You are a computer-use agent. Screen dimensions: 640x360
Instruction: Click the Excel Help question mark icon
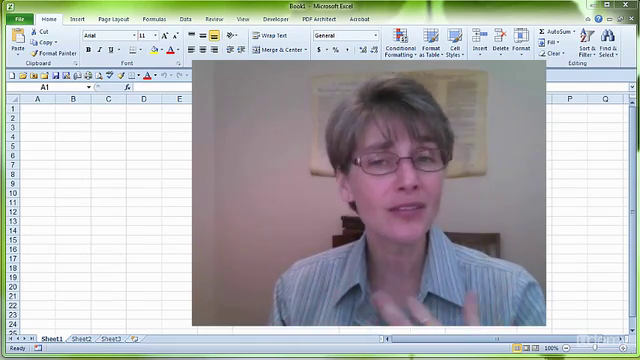point(598,19)
